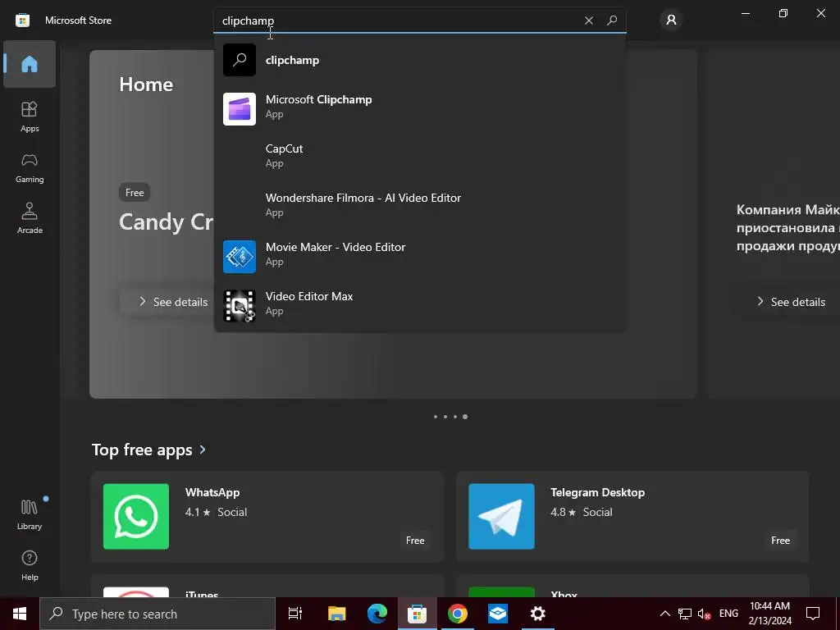Click See details for Candy Crush
The height and width of the screenshot is (630, 840).
pos(173,302)
